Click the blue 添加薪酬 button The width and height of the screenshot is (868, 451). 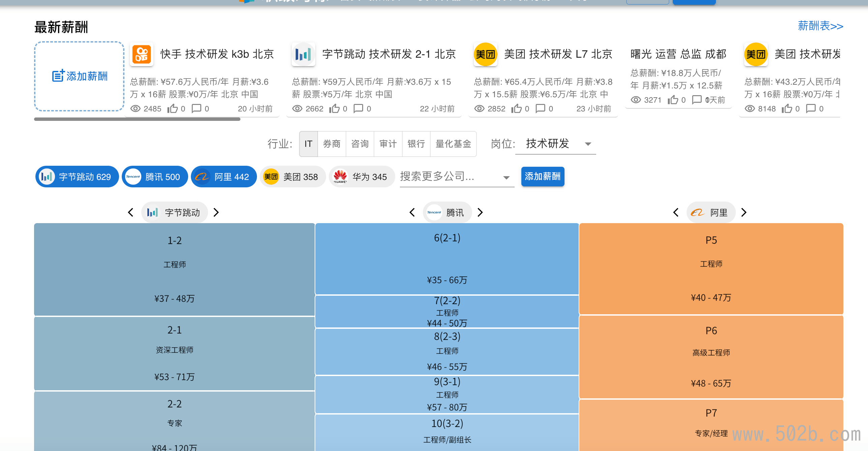(x=543, y=177)
